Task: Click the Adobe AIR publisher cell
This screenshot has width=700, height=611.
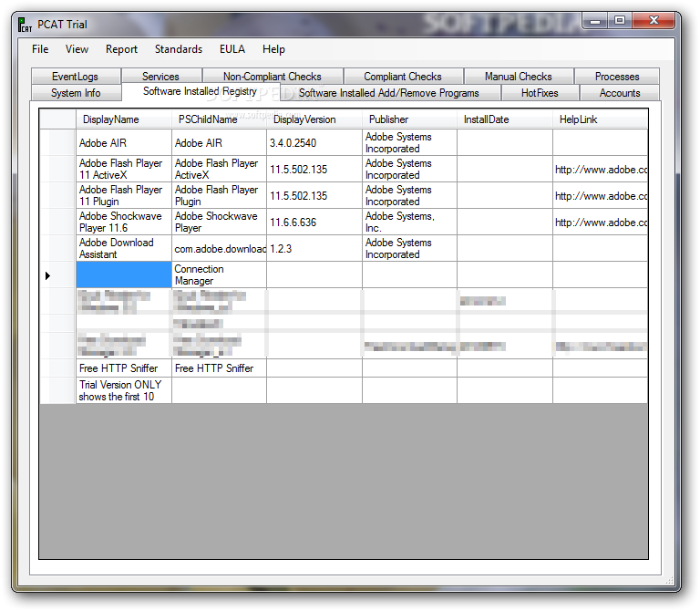Action: click(409, 142)
